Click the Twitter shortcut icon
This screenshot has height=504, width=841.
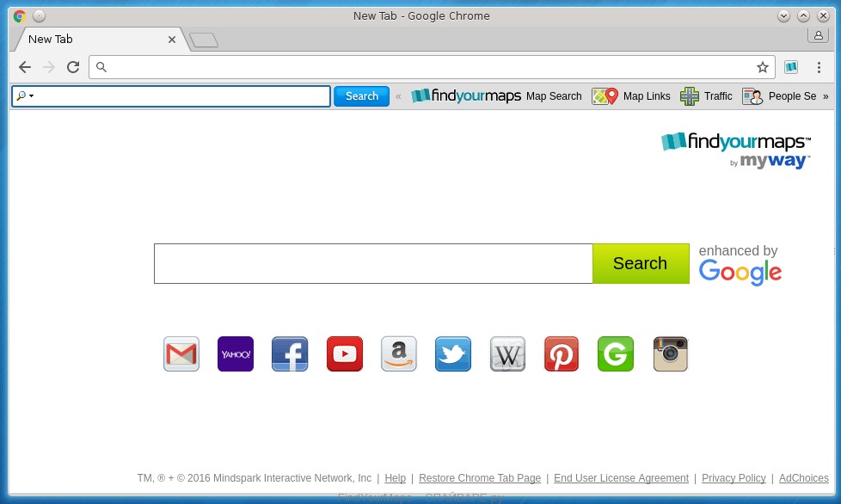click(x=453, y=354)
